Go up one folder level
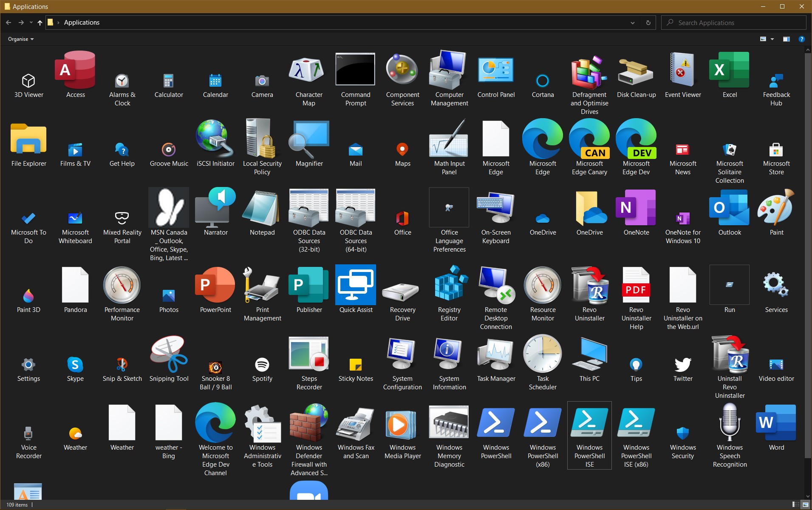The height and width of the screenshot is (510, 812). tap(40, 23)
